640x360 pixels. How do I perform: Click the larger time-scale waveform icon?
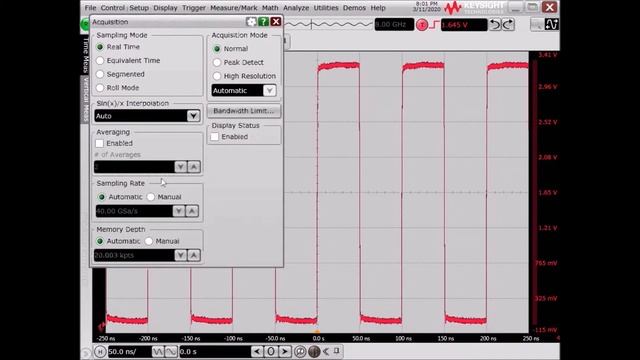(158, 351)
